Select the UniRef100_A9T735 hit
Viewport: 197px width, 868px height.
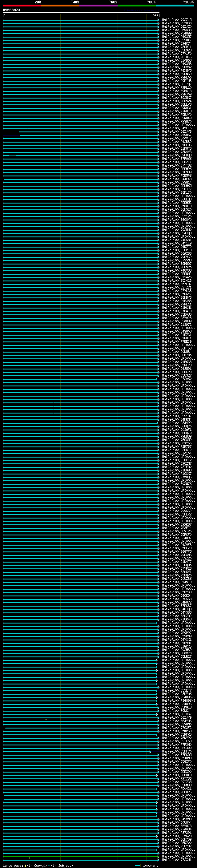[x=177, y=782]
